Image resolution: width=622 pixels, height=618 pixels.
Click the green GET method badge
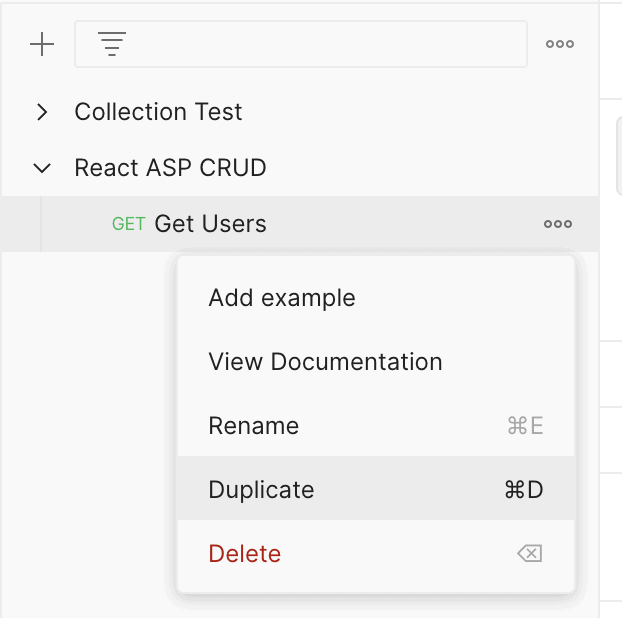coord(129,224)
